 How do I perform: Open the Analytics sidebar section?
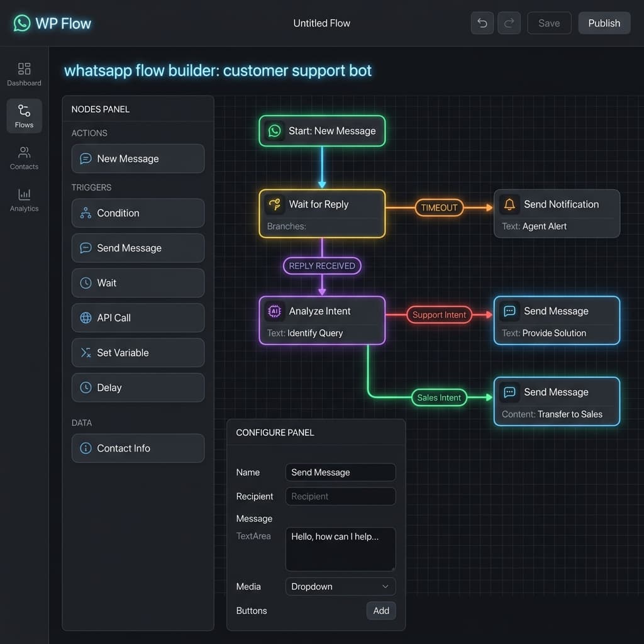point(25,199)
